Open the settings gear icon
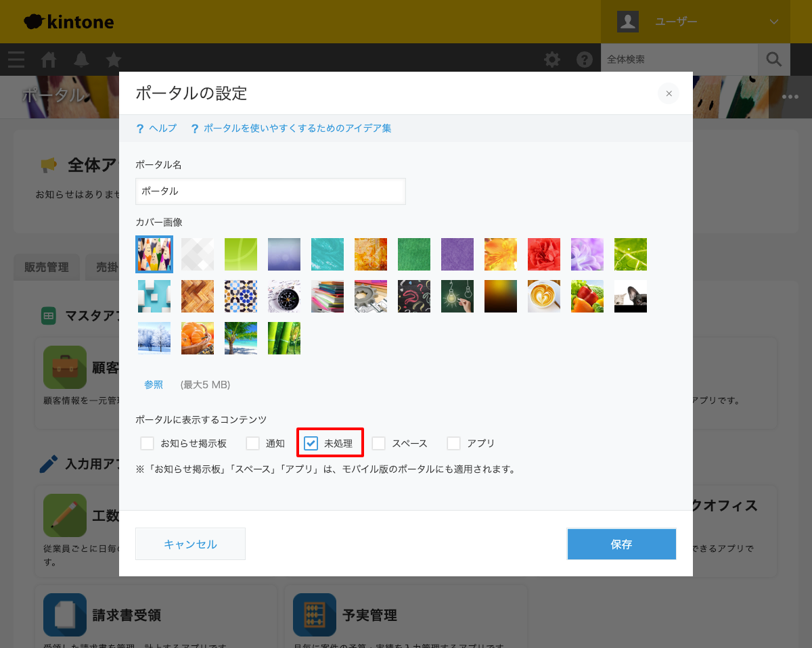 point(551,60)
